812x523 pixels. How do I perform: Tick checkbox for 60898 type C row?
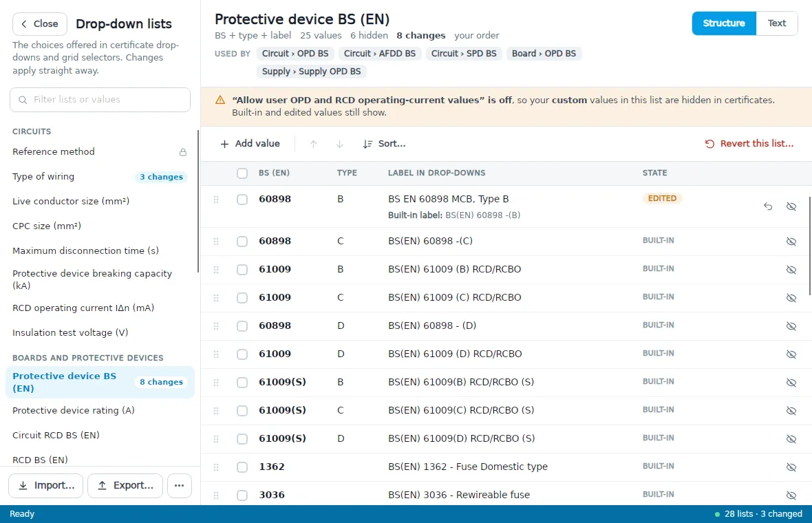point(242,242)
